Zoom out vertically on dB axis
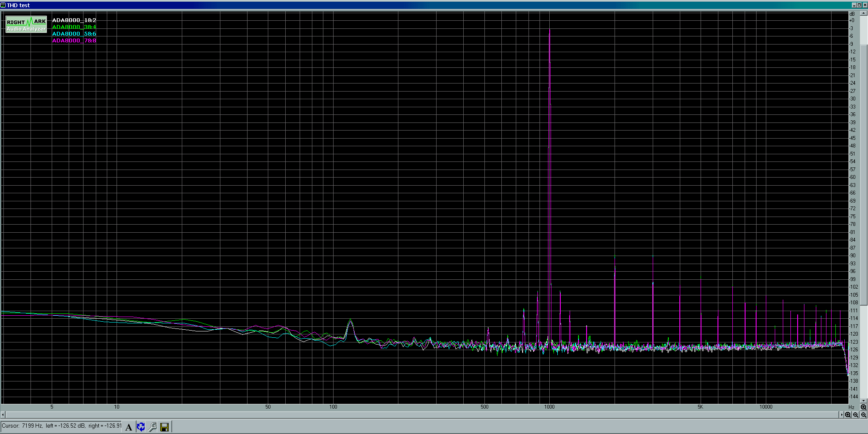 863,415
